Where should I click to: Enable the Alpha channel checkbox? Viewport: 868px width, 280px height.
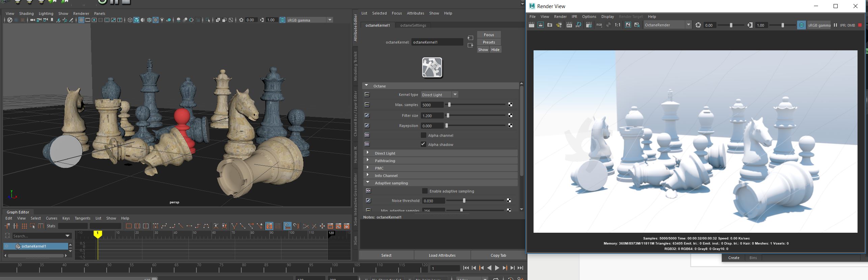(424, 135)
